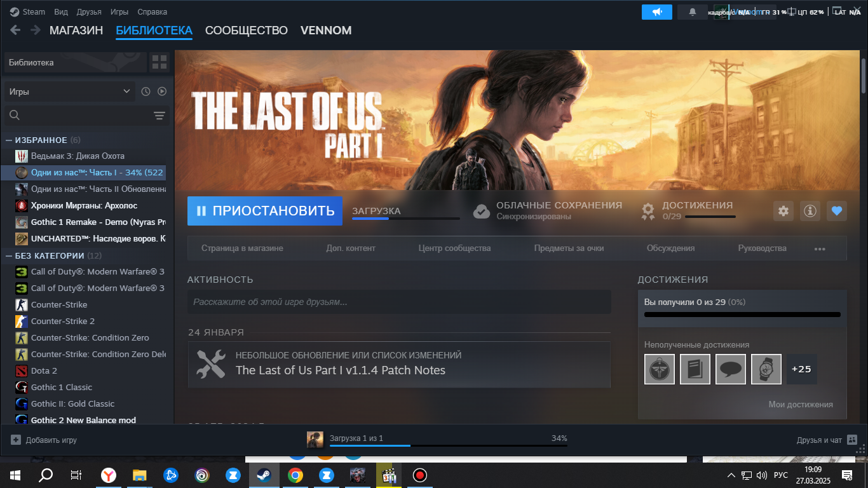Open Yandex Browser from the taskbar
868x488 pixels.
[109, 475]
